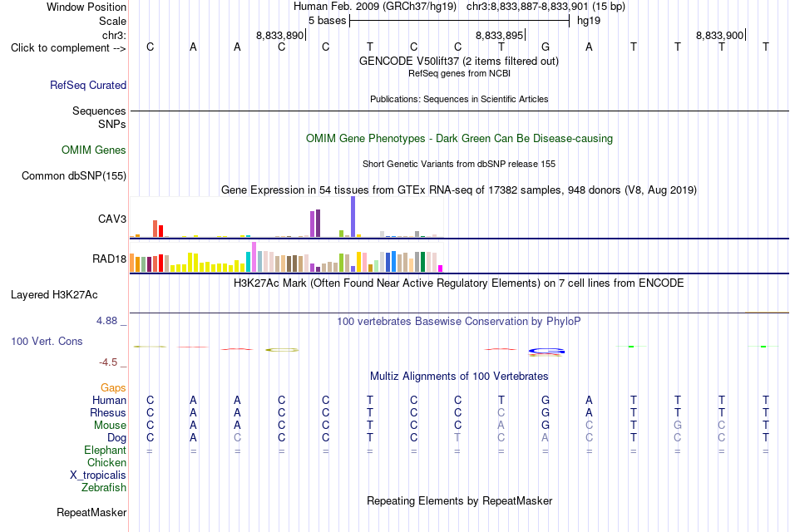Click the Layered H3K27Ac track label

click(54, 295)
